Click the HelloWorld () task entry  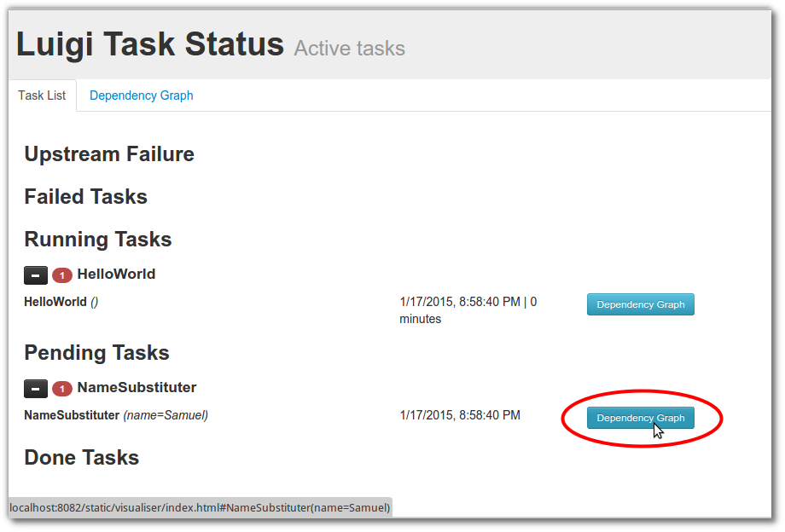point(61,302)
